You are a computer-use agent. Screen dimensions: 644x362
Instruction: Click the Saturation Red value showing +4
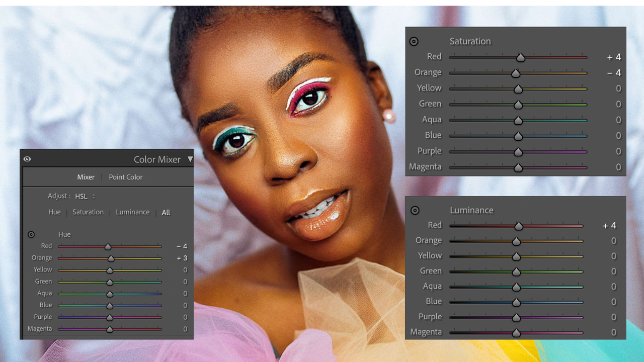[x=614, y=57]
